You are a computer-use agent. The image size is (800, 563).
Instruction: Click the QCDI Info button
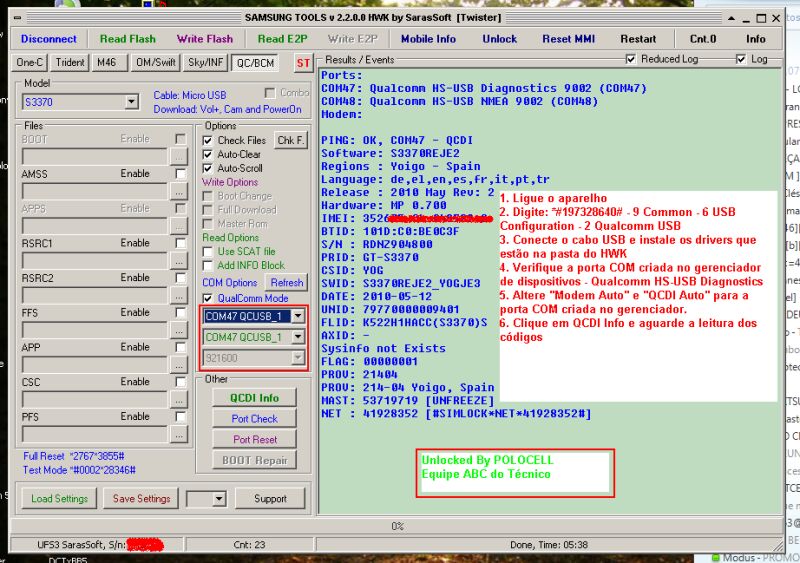254,398
